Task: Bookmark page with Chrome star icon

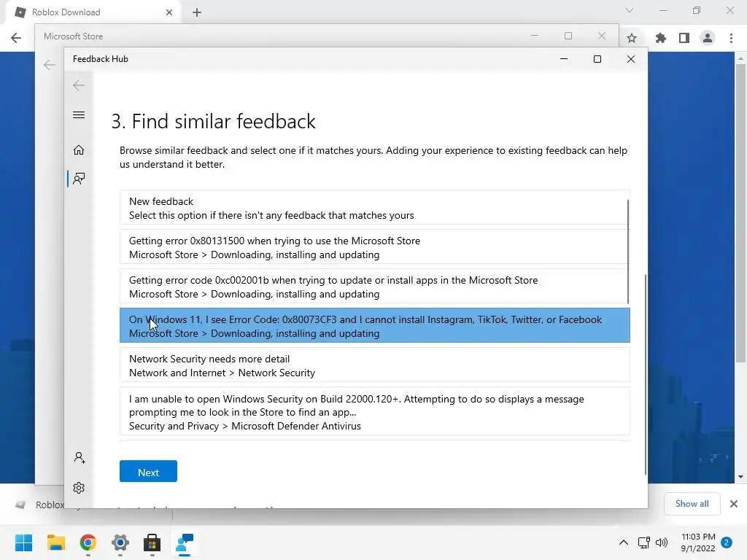Action: (632, 38)
